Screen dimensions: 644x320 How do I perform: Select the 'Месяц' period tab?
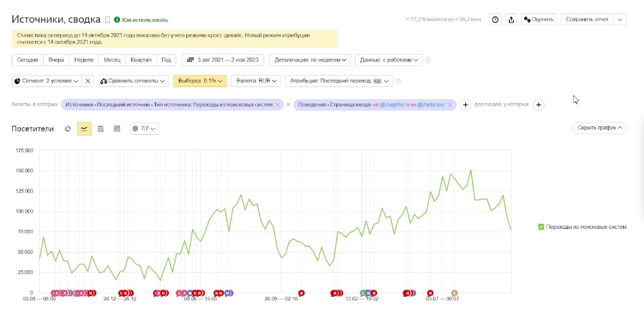[112, 60]
